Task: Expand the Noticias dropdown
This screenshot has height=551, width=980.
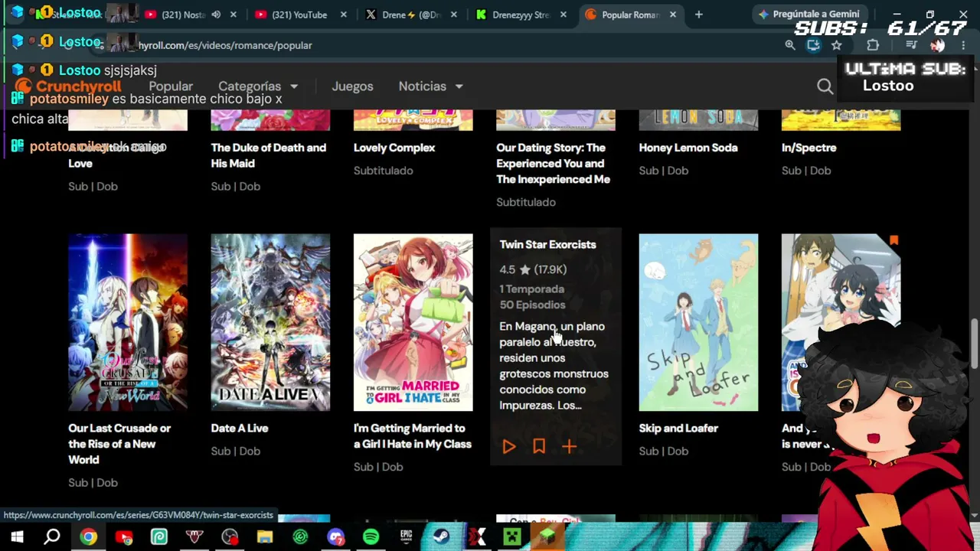Action: point(431,86)
